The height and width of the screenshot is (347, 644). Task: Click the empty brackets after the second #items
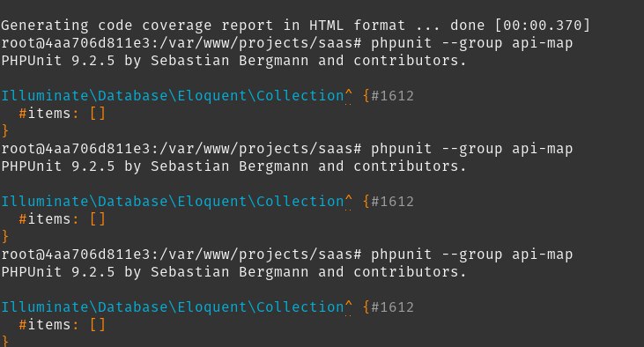(x=98, y=219)
